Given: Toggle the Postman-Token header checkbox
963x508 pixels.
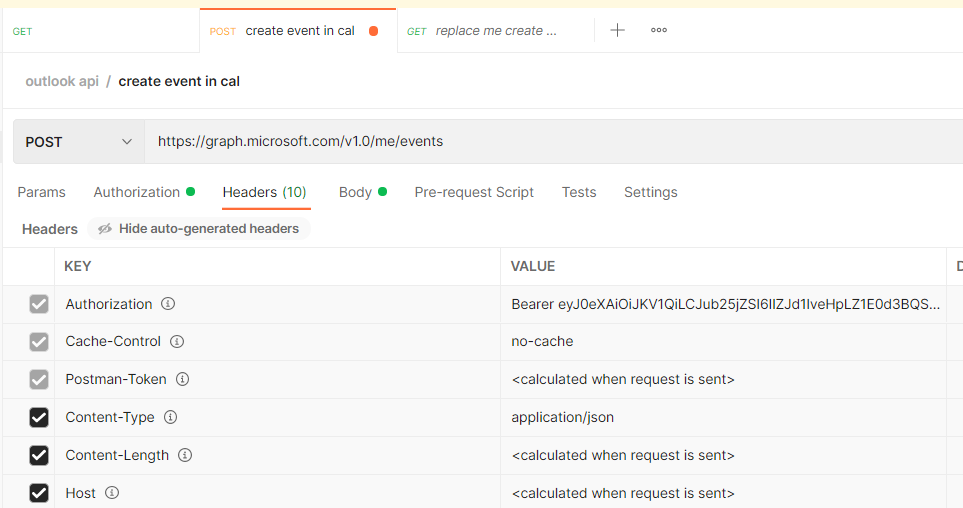Looking at the screenshot, I should click(x=39, y=380).
